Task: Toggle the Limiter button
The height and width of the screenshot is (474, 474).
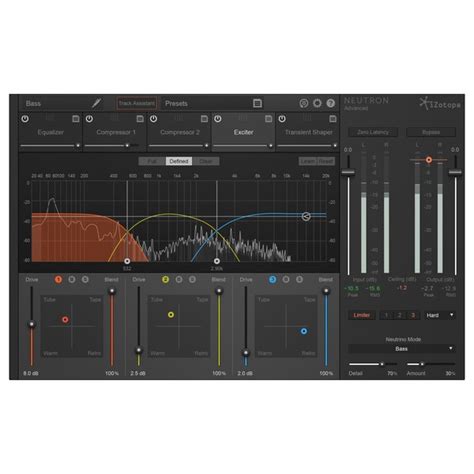Action: pyautogui.click(x=362, y=315)
